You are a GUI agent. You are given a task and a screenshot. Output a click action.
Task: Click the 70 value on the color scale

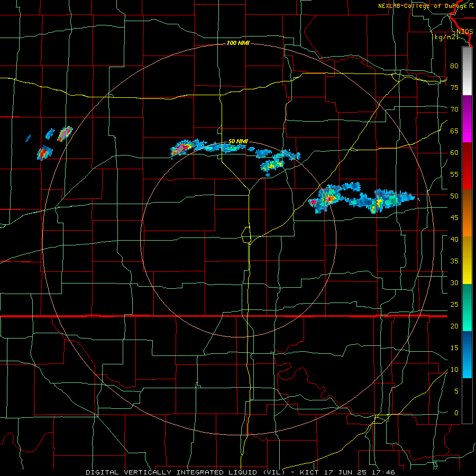click(454, 109)
